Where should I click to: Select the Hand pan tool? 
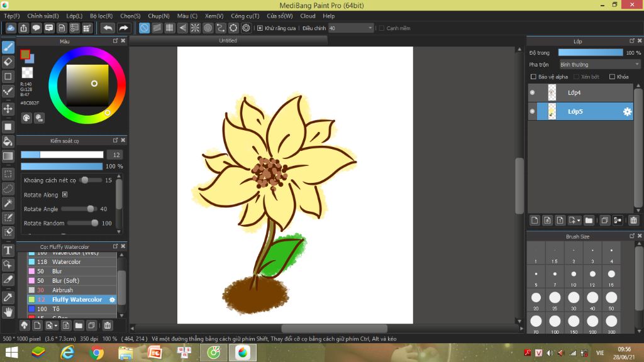[8, 312]
